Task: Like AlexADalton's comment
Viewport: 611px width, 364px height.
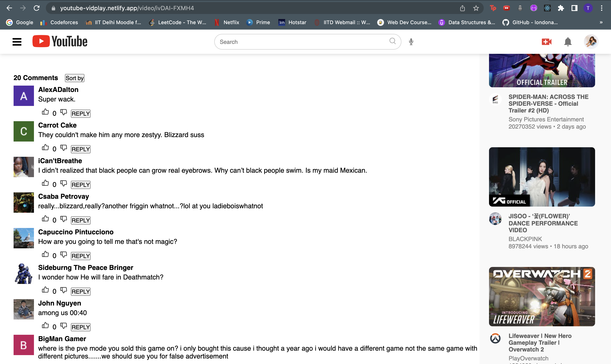Action: (x=45, y=112)
